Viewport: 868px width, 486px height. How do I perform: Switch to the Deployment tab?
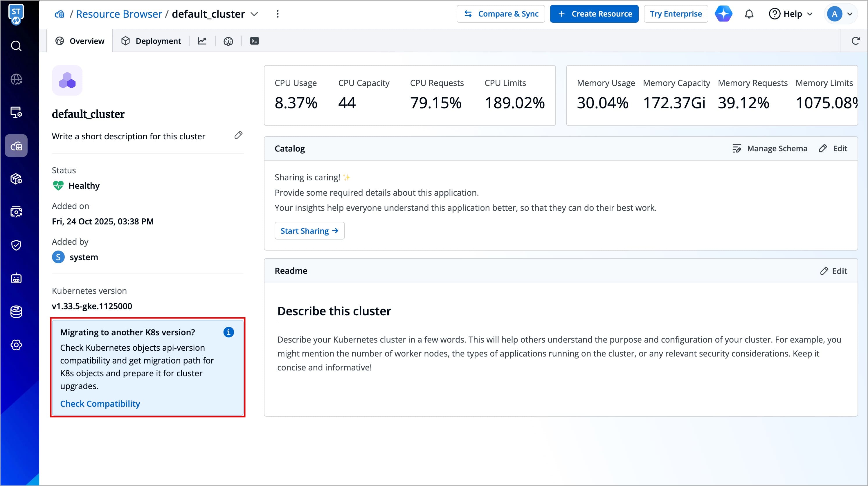[151, 41]
